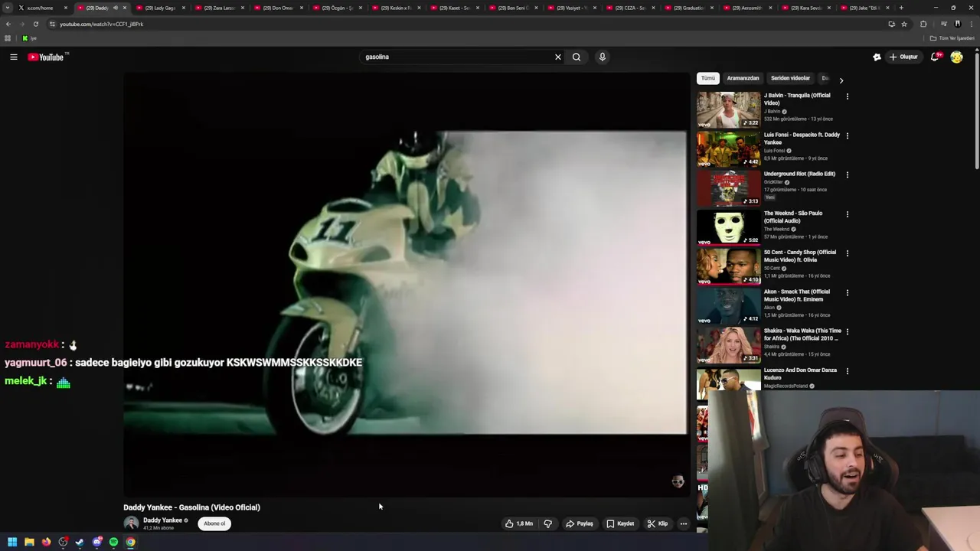Click the Gasolina video player area
The image size is (980, 551).
pyautogui.click(x=407, y=283)
